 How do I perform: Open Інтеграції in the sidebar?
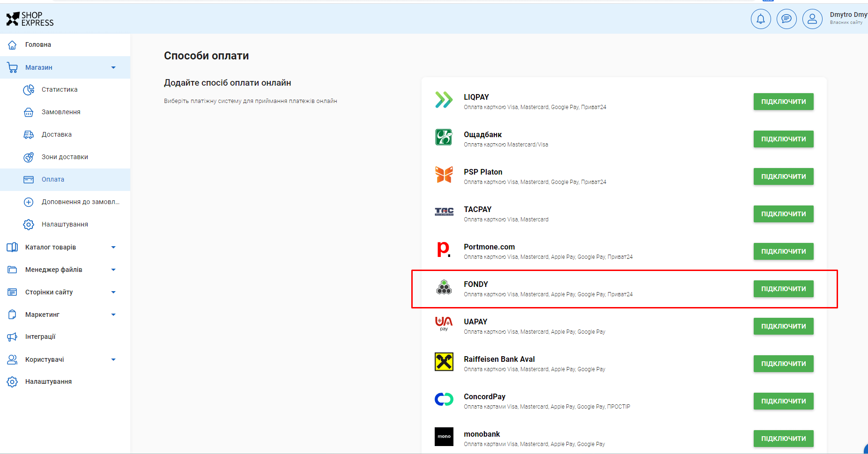[x=65, y=337]
